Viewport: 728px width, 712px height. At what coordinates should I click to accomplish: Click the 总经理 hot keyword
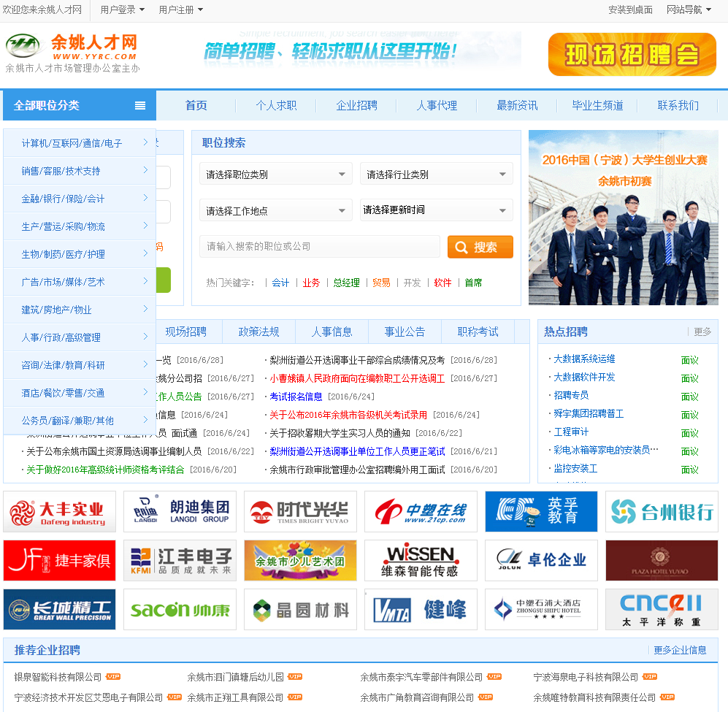click(x=346, y=283)
